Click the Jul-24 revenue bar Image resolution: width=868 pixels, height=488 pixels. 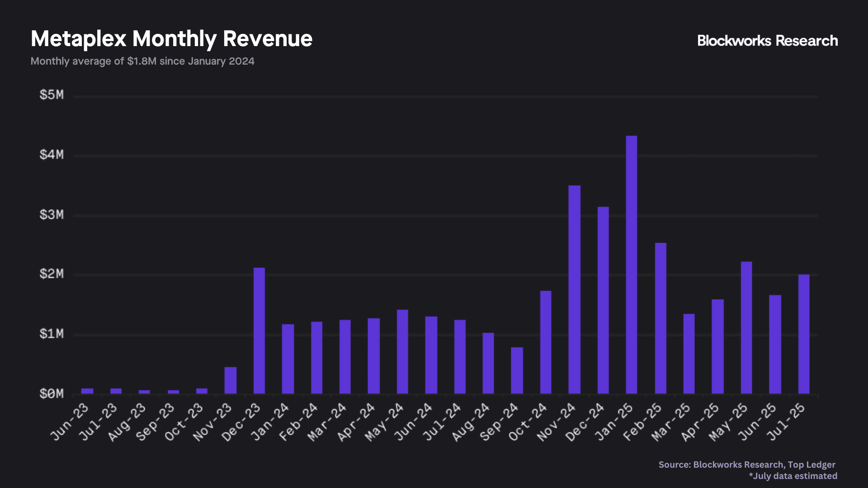(x=460, y=357)
